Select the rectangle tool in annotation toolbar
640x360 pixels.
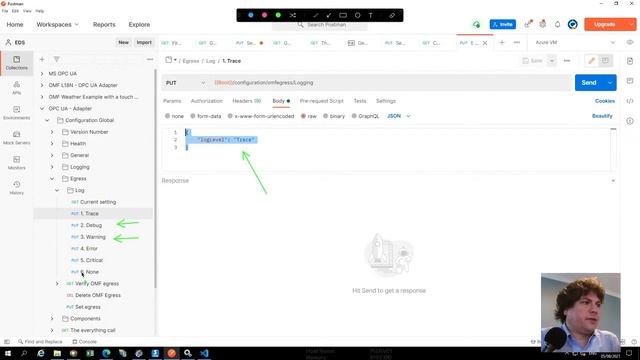point(343,15)
